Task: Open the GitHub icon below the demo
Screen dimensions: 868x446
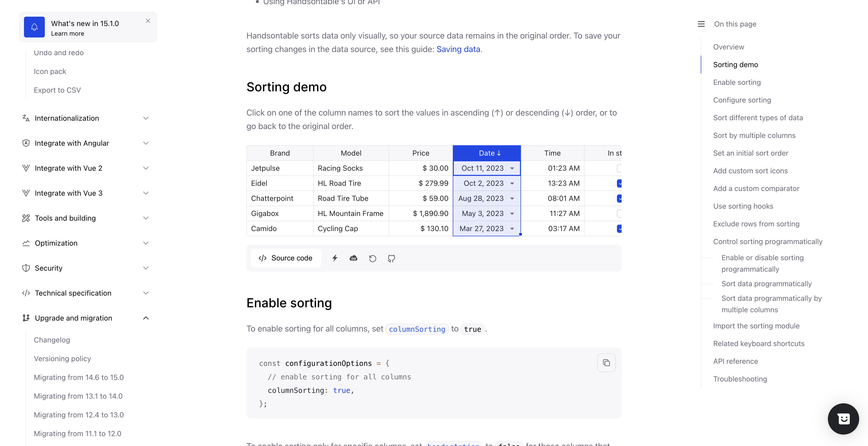Action: click(391, 258)
